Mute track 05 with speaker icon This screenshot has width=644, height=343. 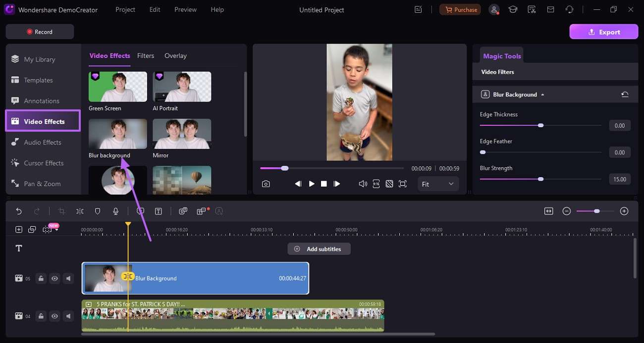click(x=68, y=279)
